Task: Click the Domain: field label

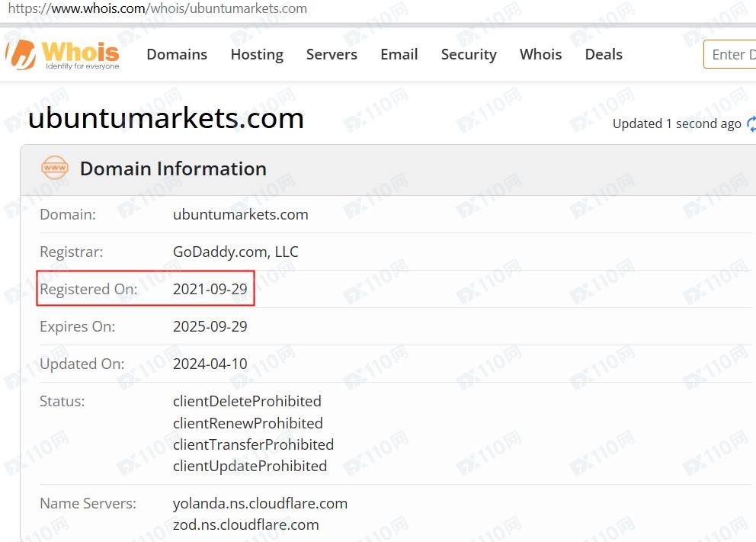Action: click(68, 214)
